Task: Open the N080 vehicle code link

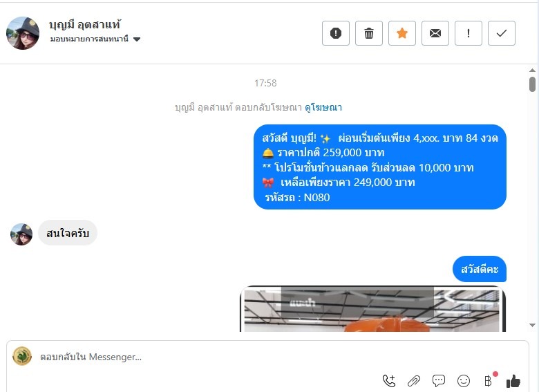Action: [x=317, y=197]
